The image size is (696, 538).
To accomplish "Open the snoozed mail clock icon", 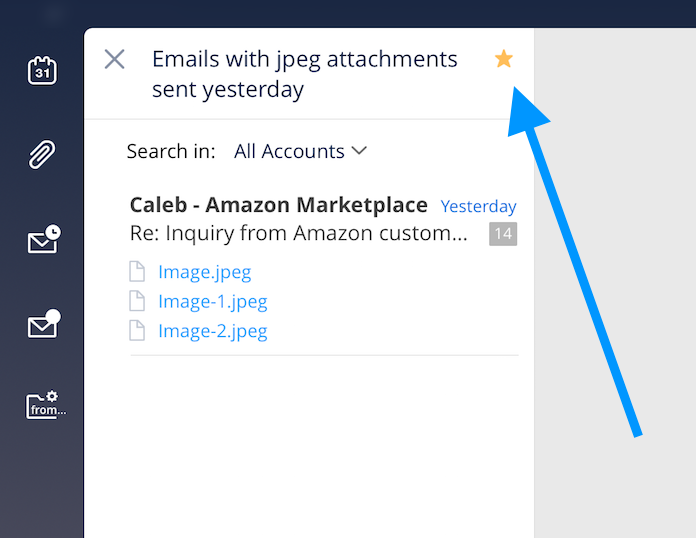I will point(43,240).
